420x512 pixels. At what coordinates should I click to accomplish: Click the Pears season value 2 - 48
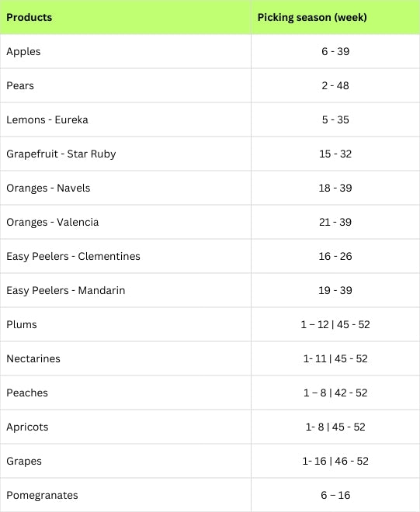coord(335,85)
